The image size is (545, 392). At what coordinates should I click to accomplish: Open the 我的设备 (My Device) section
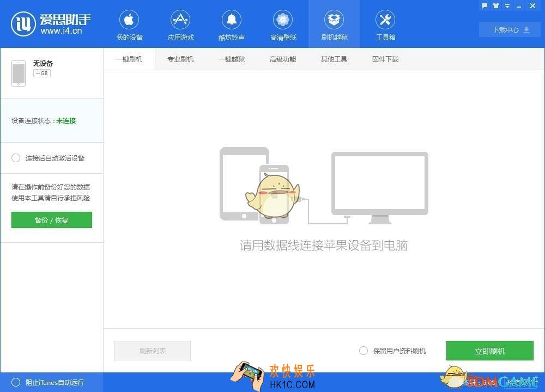pyautogui.click(x=129, y=26)
